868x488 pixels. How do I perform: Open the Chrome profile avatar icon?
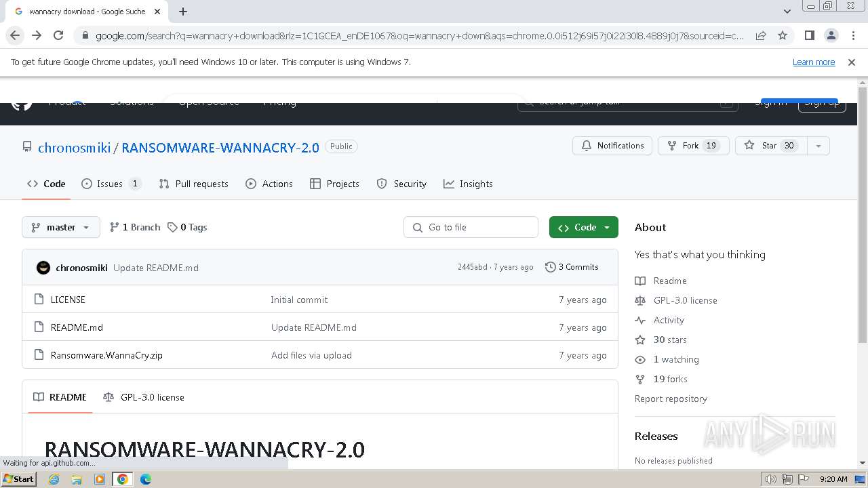pyautogui.click(x=831, y=36)
